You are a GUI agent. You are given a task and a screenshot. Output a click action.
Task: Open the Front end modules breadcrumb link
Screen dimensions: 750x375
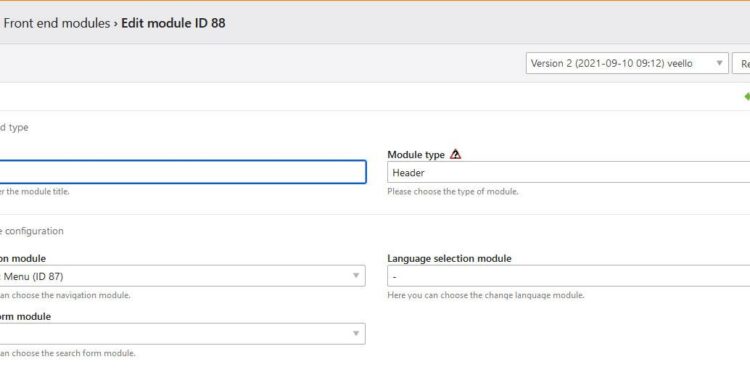click(56, 23)
